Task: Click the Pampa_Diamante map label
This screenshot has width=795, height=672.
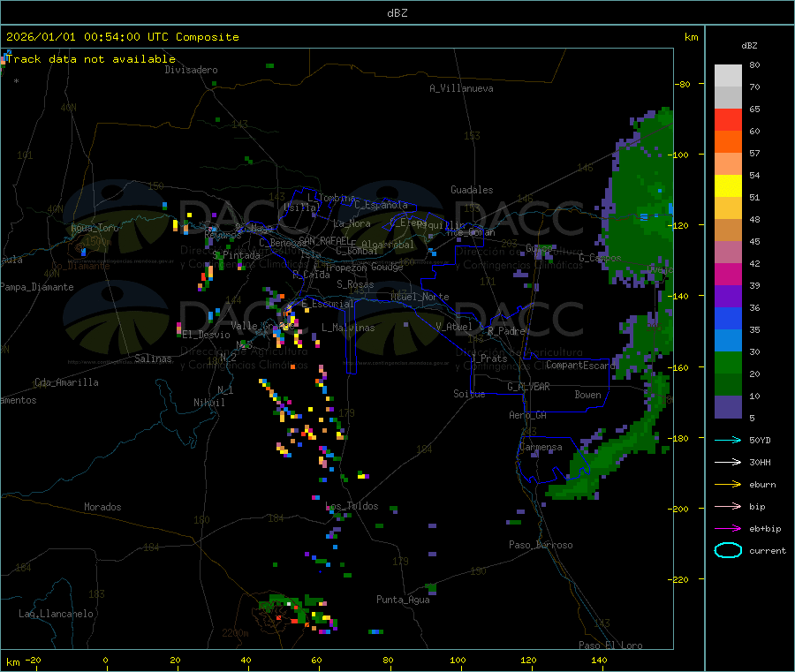Action: click(37, 287)
